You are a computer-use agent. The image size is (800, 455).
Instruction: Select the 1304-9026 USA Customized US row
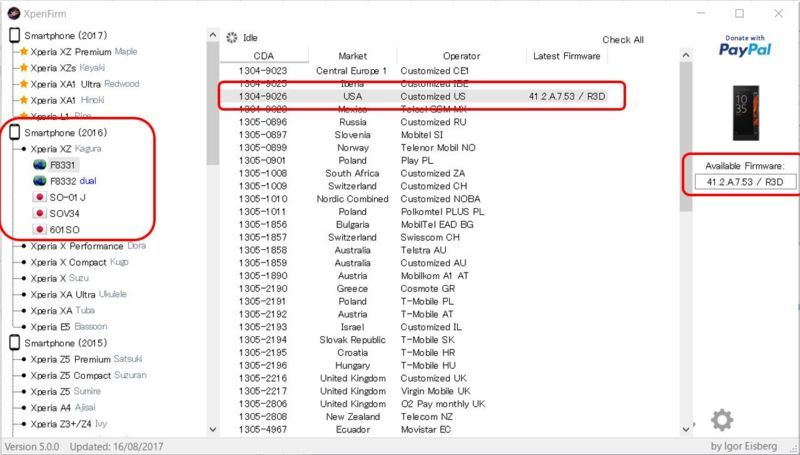[414, 96]
